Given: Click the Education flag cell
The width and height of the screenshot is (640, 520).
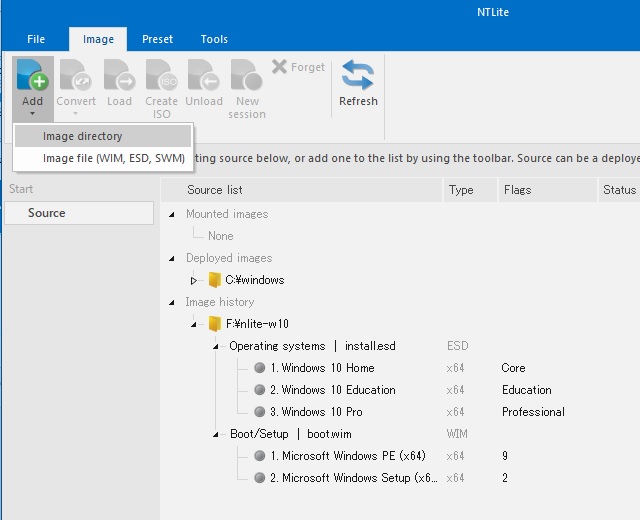Looking at the screenshot, I should [x=527, y=390].
